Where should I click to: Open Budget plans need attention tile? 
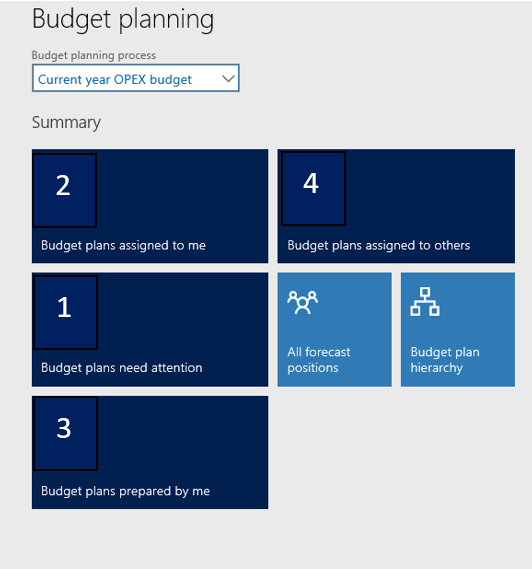coord(150,329)
